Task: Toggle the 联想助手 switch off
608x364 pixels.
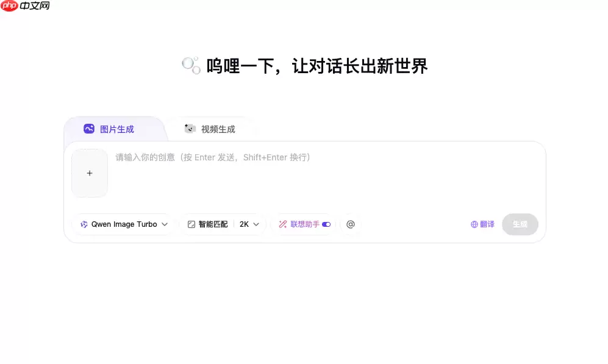Action: 326,224
